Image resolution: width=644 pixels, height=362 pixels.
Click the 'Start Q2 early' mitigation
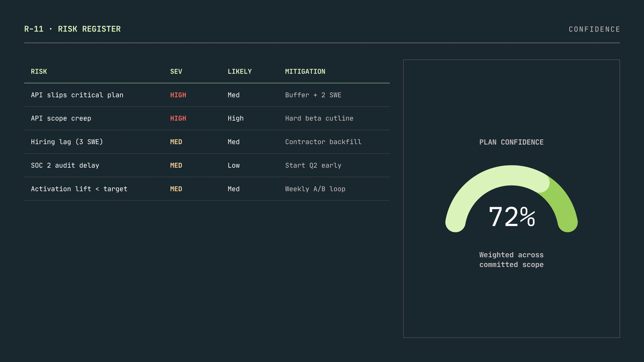coord(313,165)
